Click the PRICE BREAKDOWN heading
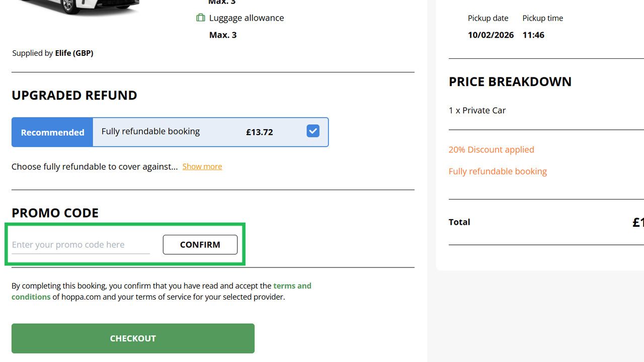Image resolution: width=644 pixels, height=362 pixels. tap(510, 81)
